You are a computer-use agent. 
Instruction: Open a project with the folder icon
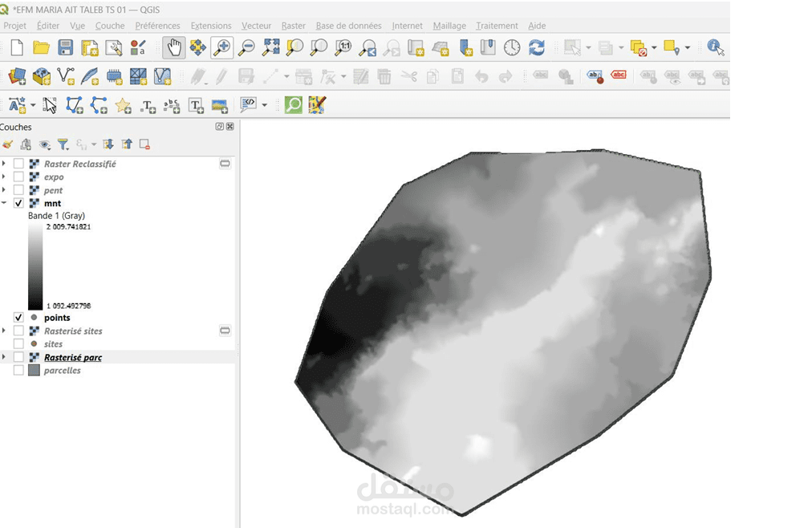41,47
